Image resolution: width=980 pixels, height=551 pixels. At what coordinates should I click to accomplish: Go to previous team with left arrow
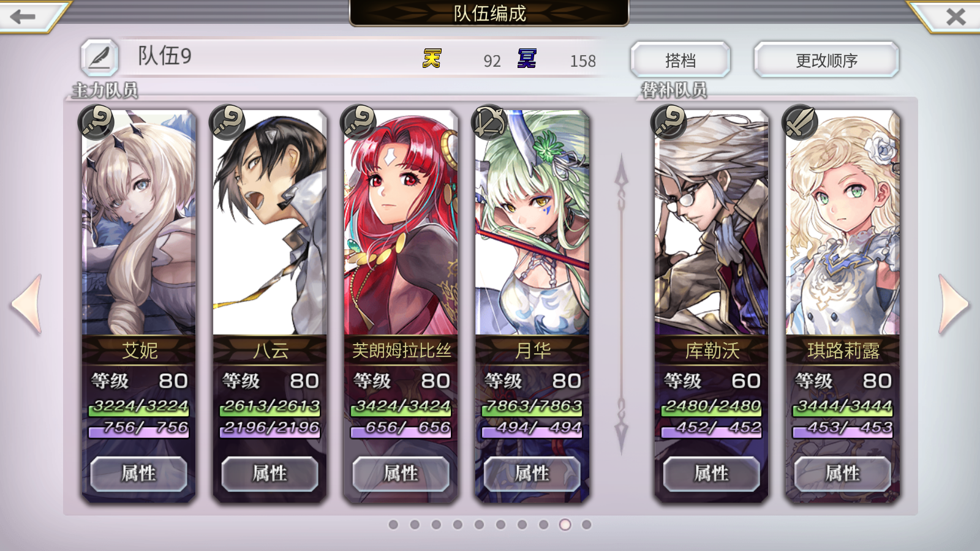pos(27,304)
